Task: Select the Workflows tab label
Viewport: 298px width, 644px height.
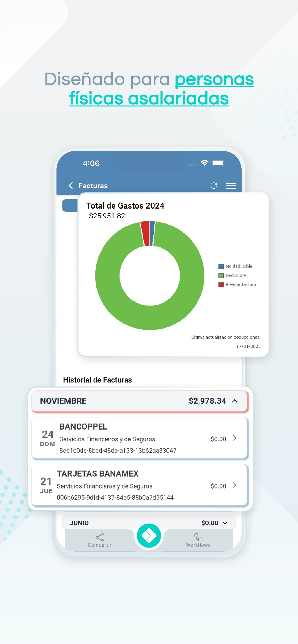Action: pos(198,545)
